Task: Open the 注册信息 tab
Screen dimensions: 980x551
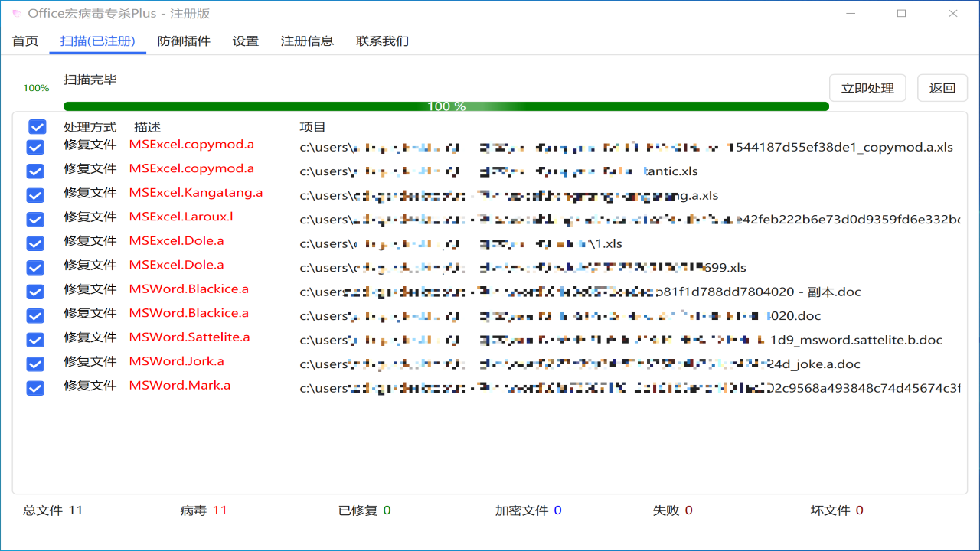Action: click(x=308, y=41)
